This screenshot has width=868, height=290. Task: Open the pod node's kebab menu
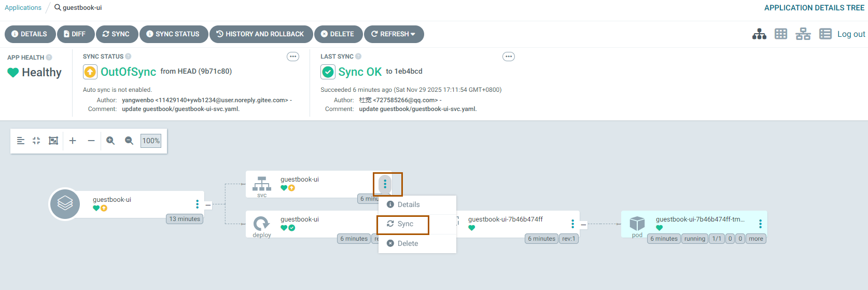coord(760,224)
